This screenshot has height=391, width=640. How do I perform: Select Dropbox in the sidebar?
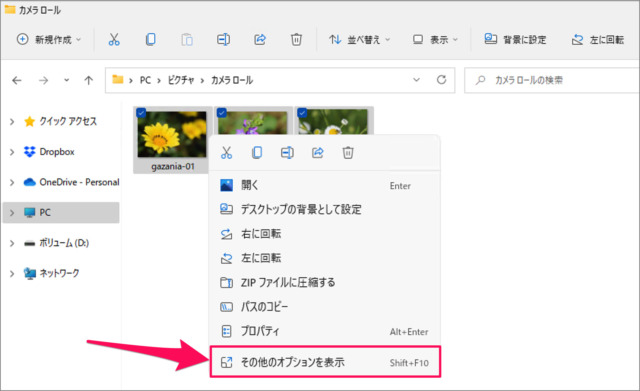coord(49,152)
